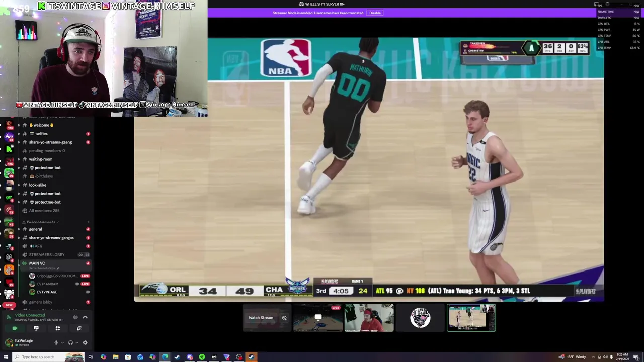644x362 pixels.
Task: Open microphone input options arrow
Action: pos(62,343)
